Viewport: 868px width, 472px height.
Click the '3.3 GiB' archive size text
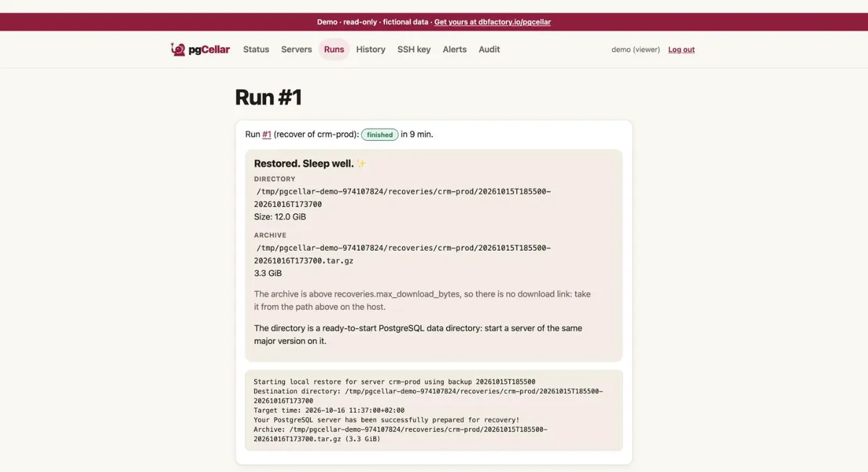click(268, 273)
